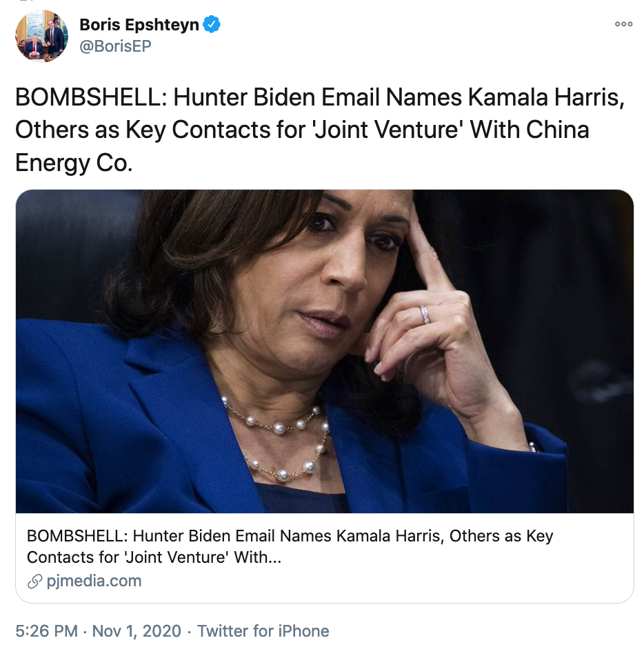Viewport: 644px width, 647px height.
Task: Open the @BorisEP handle link
Action: pyautogui.click(x=115, y=46)
